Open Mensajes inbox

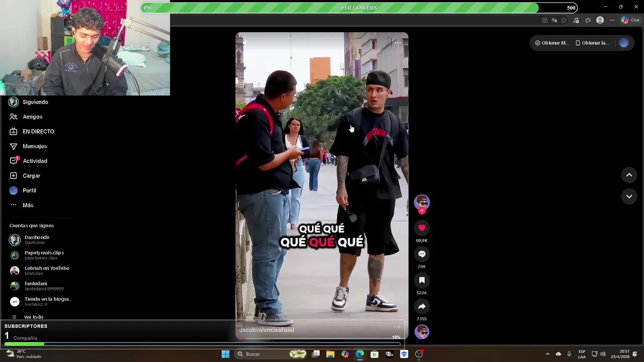pyautogui.click(x=28, y=146)
